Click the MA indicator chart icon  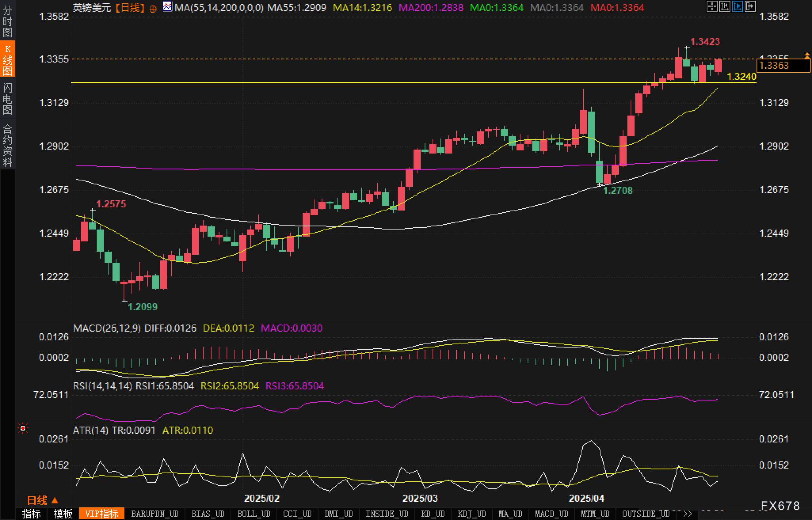point(168,7)
